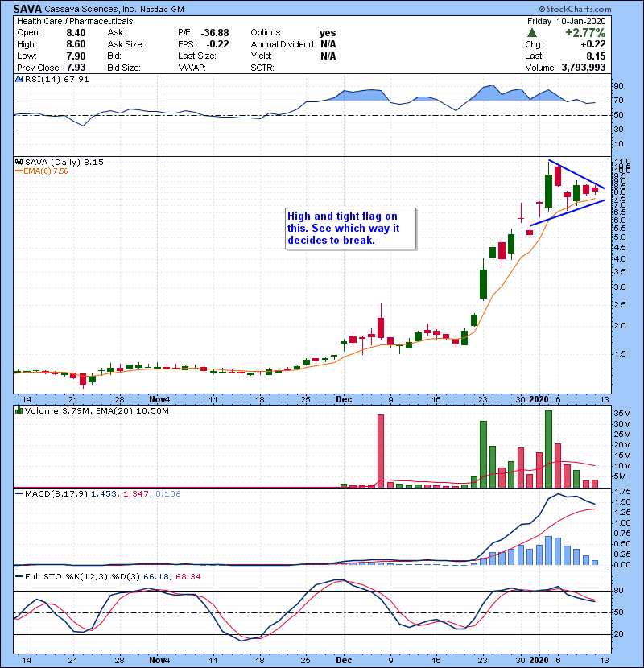Click the RSI indicator legend icon

tap(19, 79)
